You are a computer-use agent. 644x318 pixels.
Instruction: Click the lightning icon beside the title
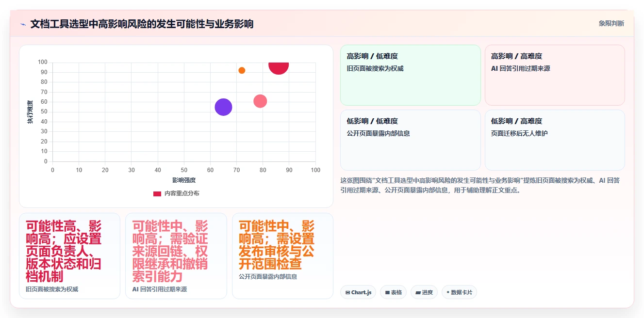click(23, 24)
